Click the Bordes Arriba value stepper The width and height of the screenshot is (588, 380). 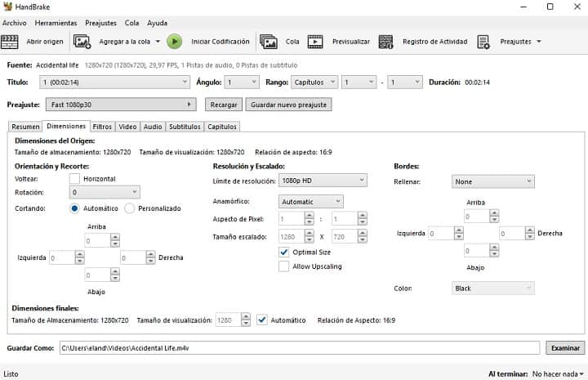click(x=482, y=216)
